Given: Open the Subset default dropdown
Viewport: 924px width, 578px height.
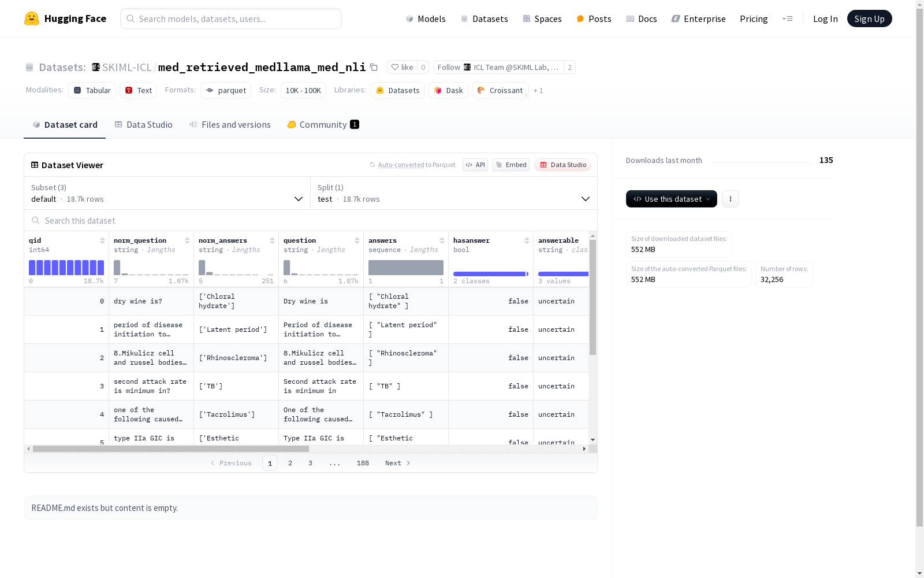Looking at the screenshot, I should pos(167,193).
